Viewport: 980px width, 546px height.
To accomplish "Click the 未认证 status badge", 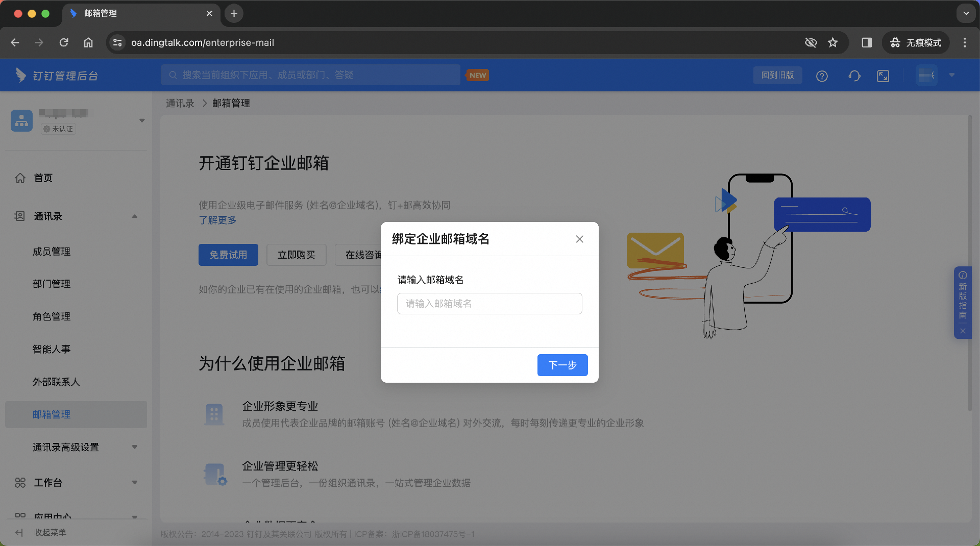I will [59, 129].
